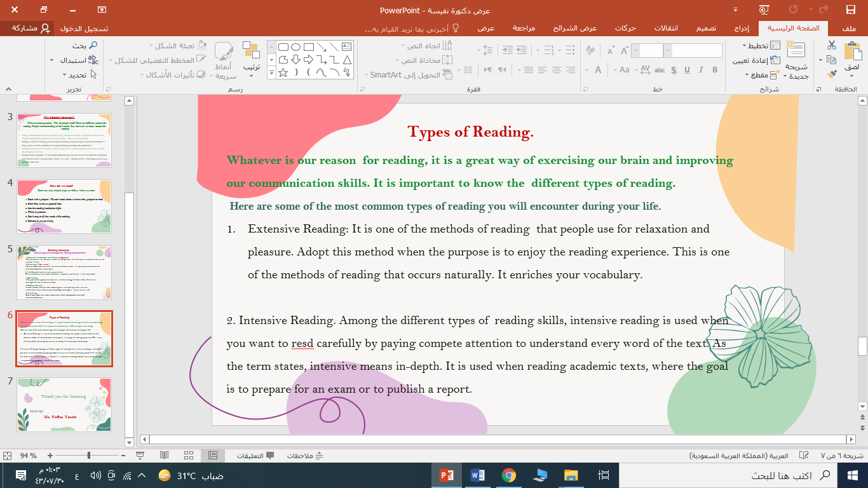Image resolution: width=868 pixels, height=488 pixels.
Task: Select the Format Painter brush icon
Action: tap(832, 74)
